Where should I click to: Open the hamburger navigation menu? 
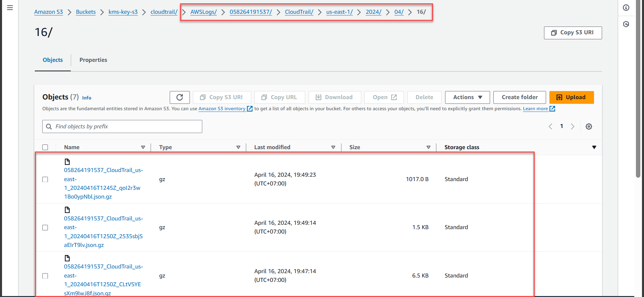(x=10, y=8)
